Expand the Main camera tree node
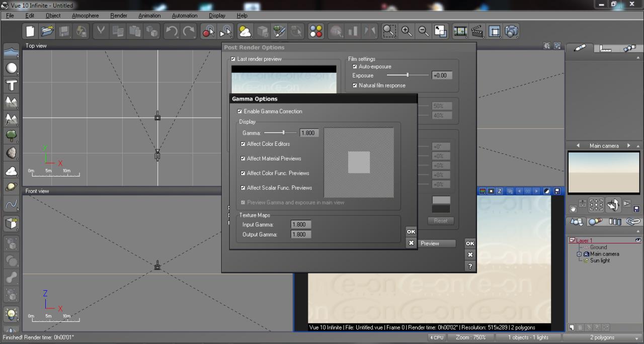Viewport: 644px width, 344px height. [x=579, y=254]
